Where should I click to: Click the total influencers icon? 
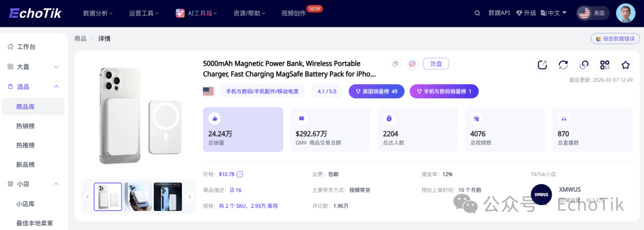point(389,119)
